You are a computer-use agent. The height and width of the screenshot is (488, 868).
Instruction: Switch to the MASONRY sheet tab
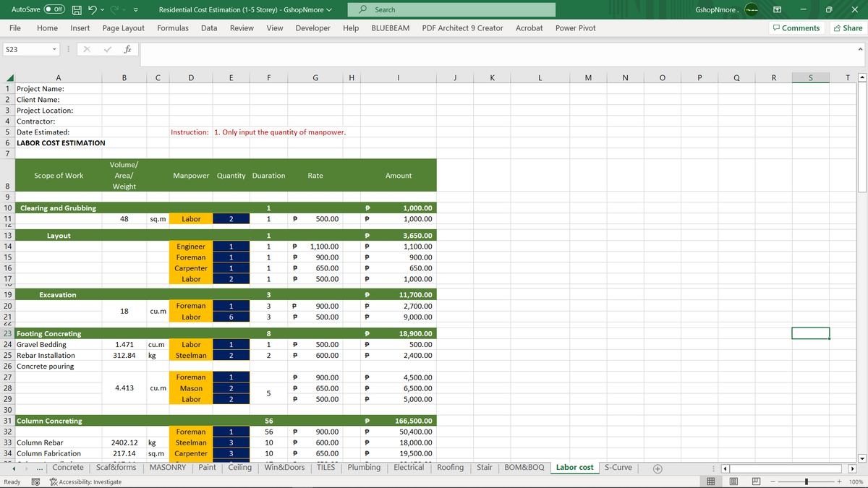[167, 468]
